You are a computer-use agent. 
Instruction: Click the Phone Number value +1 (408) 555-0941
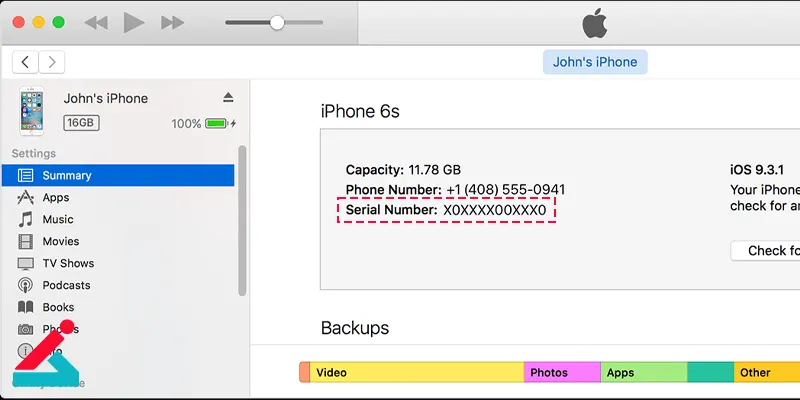coord(506,190)
